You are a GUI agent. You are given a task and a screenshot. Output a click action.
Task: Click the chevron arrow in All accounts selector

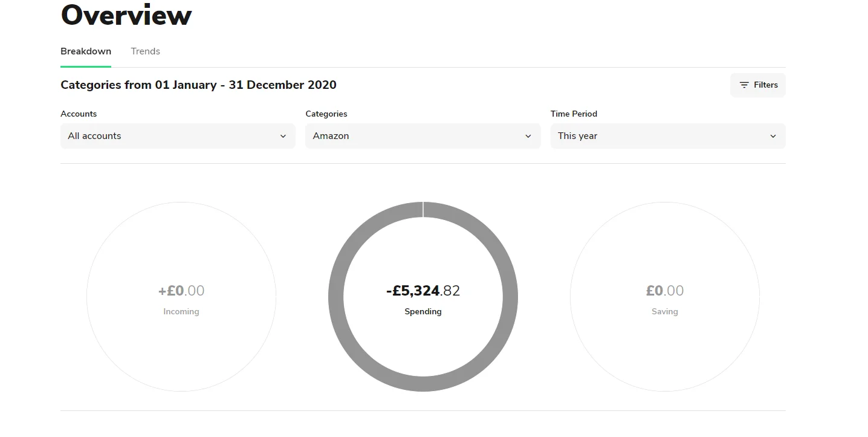pos(283,136)
